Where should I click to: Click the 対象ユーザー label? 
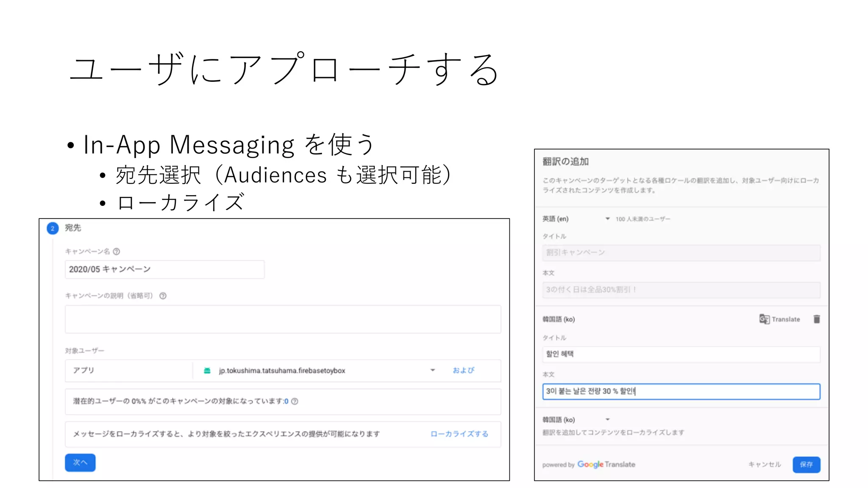pyautogui.click(x=84, y=351)
